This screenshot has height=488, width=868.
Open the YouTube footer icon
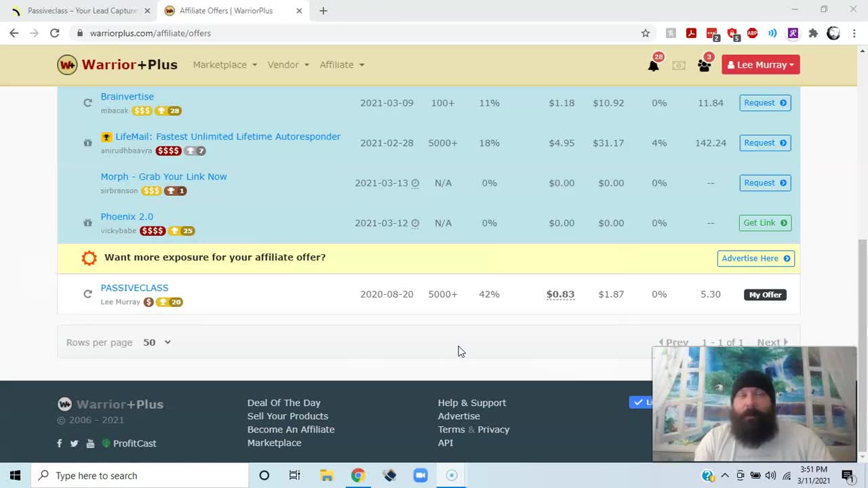tap(91, 443)
